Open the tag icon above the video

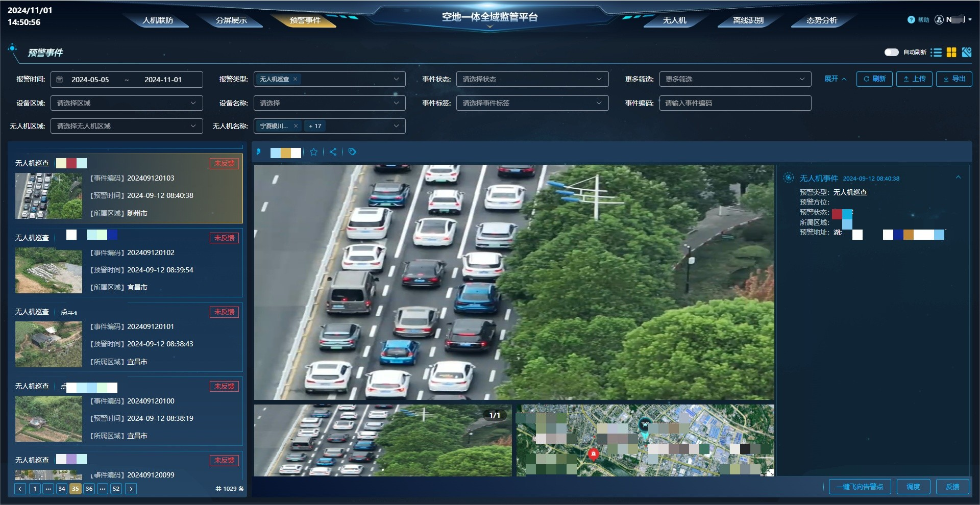352,151
